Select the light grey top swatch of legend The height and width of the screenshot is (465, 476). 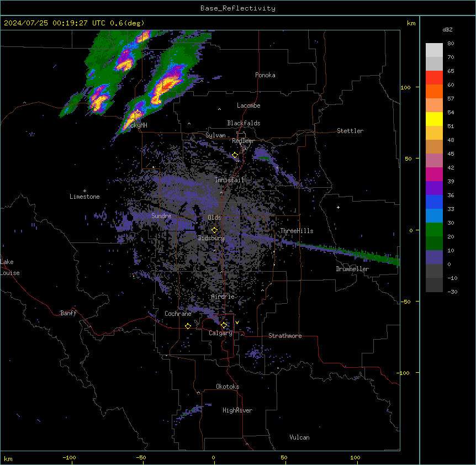point(434,50)
